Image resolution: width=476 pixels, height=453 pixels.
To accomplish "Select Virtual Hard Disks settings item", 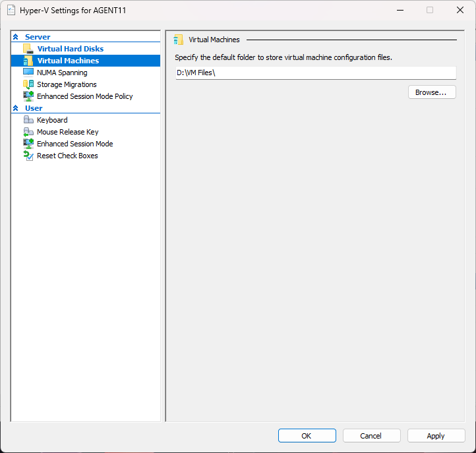I will coord(70,49).
